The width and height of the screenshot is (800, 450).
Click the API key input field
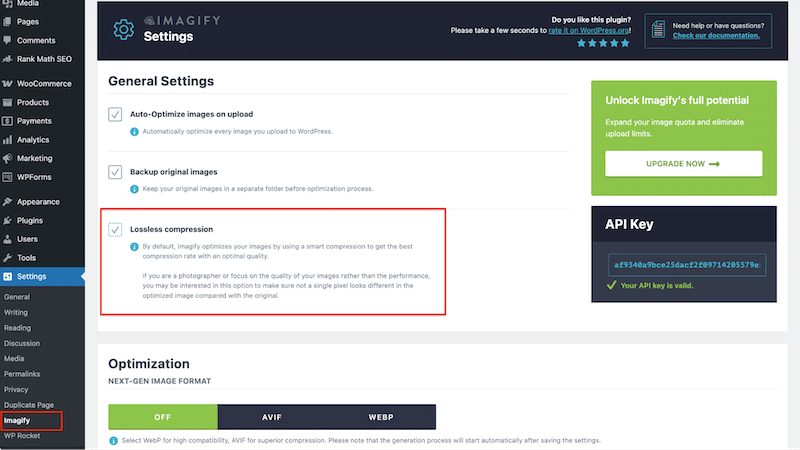[x=687, y=265]
